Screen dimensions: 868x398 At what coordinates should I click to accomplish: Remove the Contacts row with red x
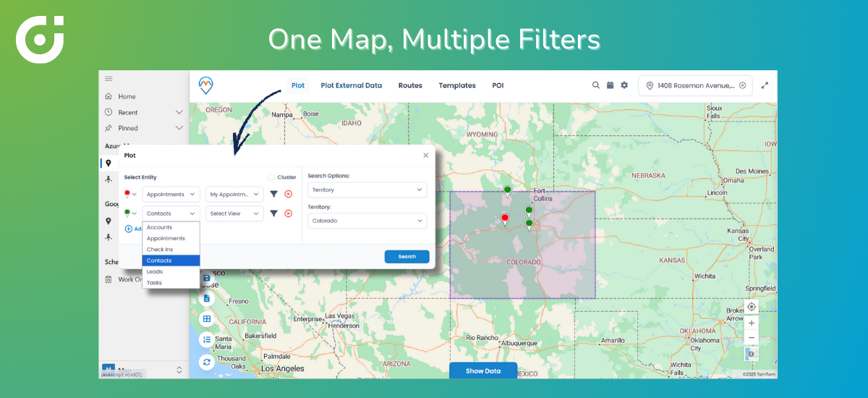click(288, 213)
